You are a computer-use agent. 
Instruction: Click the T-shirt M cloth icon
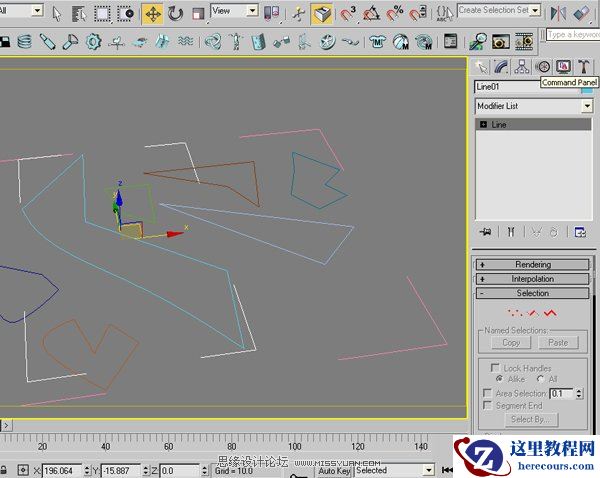coord(377,42)
